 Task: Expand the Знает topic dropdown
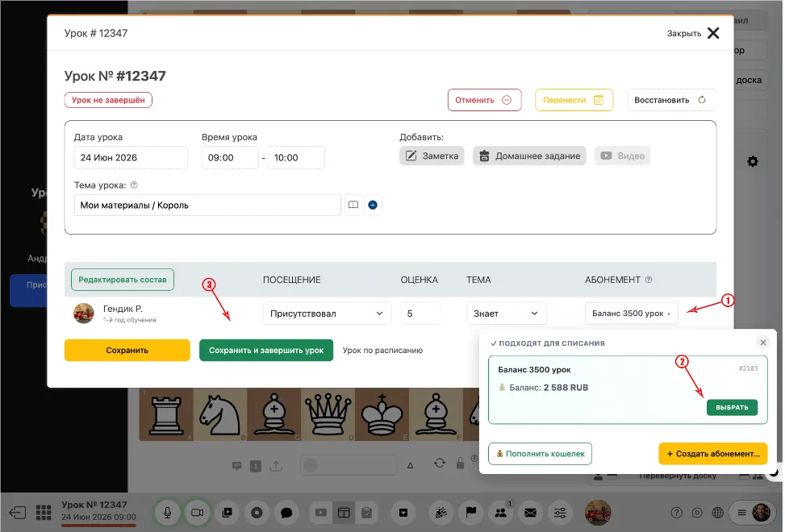[x=506, y=314]
